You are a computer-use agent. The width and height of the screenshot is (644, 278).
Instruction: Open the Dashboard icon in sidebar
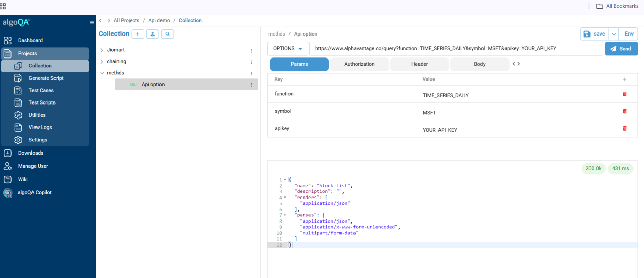(8, 41)
